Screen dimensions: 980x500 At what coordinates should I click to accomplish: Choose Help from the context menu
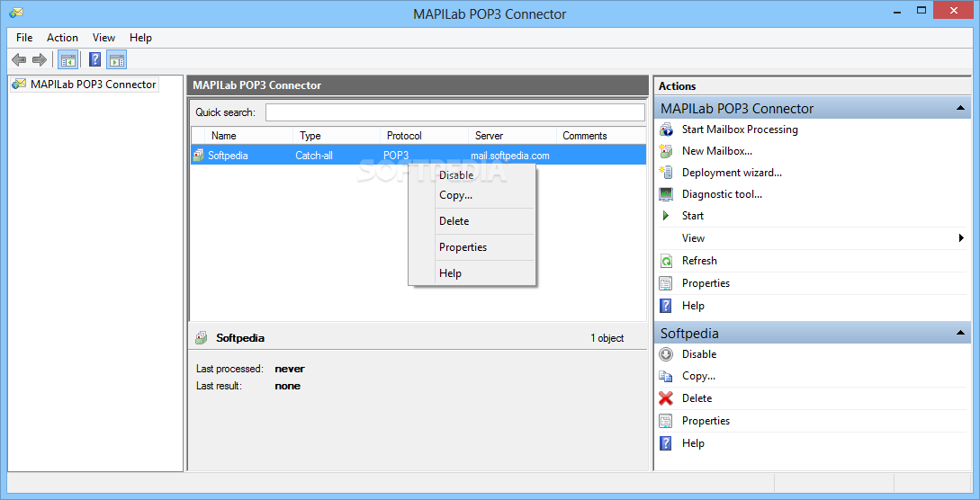[472, 273]
